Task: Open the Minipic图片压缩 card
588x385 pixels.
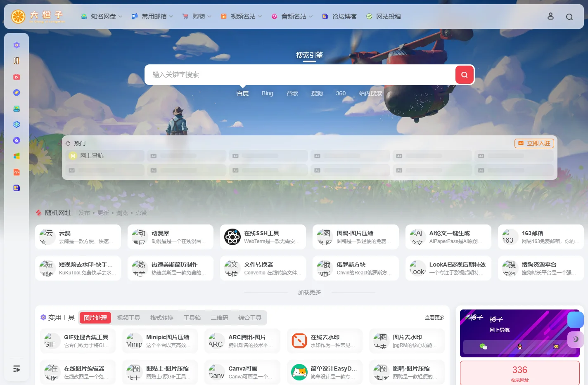Action: 160,341
